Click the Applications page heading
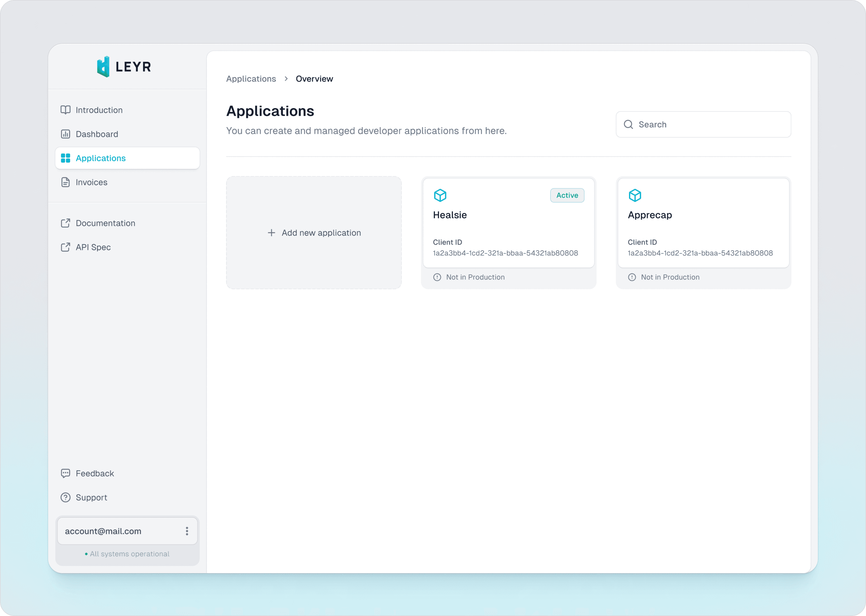The width and height of the screenshot is (866, 616). tap(270, 111)
